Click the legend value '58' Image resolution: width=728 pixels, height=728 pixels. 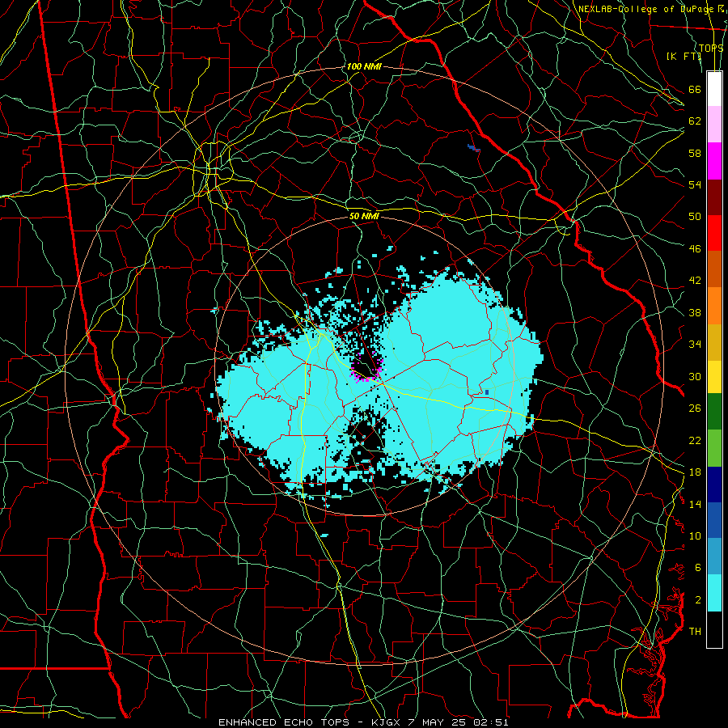[695, 153]
